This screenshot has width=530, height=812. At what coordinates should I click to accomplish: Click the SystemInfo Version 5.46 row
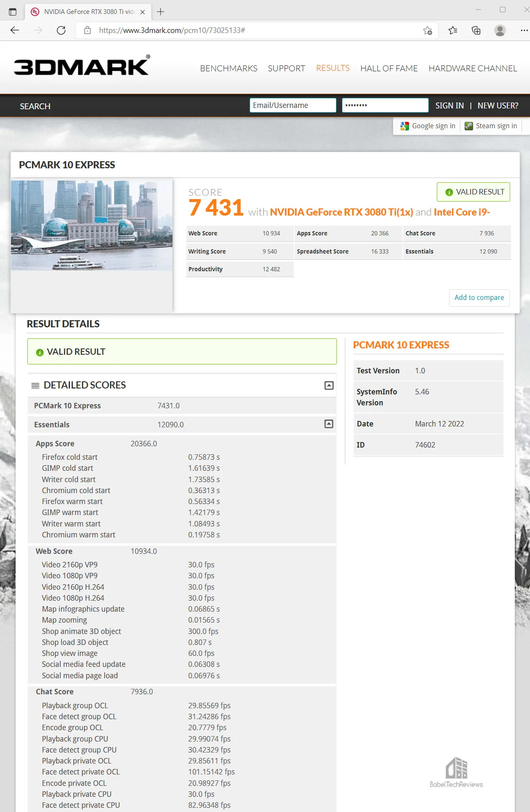[x=428, y=397]
